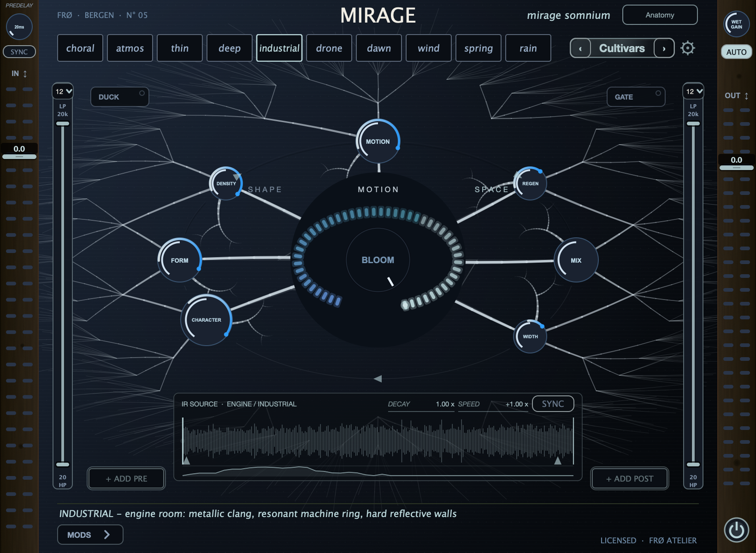Open the Cultivars preset menu
Screen dimensions: 756x553
coord(622,48)
